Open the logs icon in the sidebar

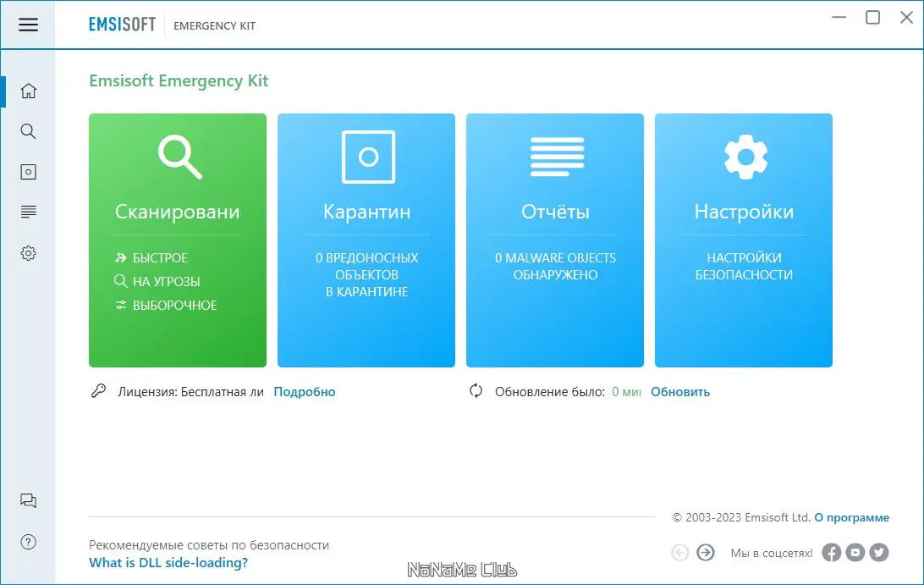28,212
